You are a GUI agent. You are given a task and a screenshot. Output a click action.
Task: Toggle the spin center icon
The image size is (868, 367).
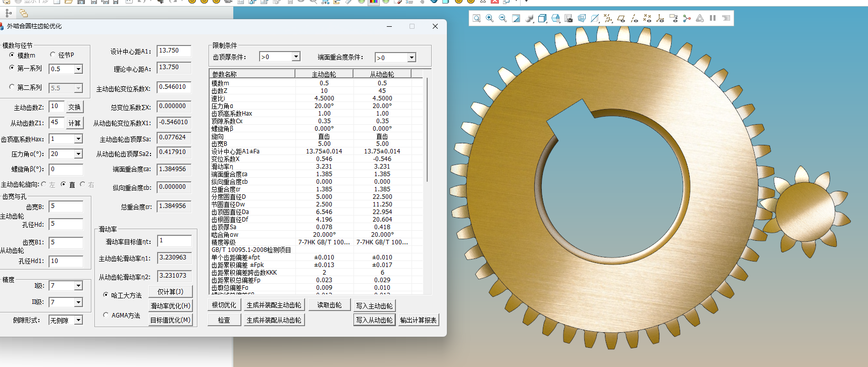[687, 18]
